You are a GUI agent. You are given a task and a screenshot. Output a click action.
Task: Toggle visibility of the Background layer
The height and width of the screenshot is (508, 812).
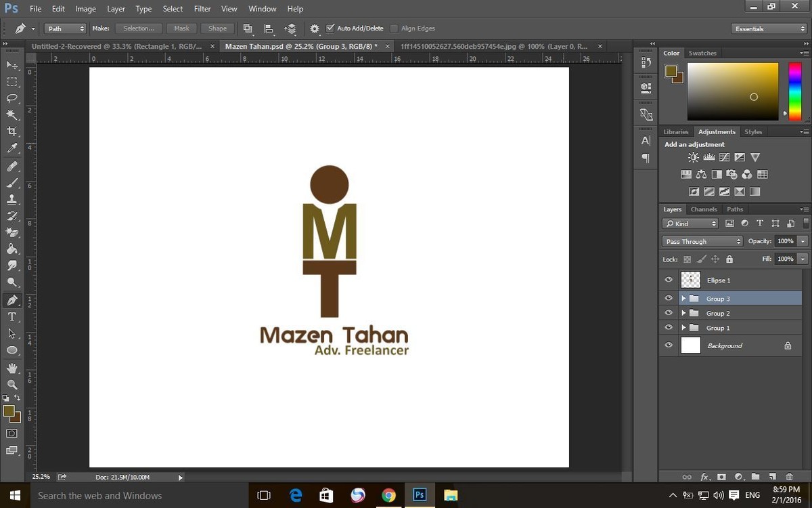[x=669, y=345]
